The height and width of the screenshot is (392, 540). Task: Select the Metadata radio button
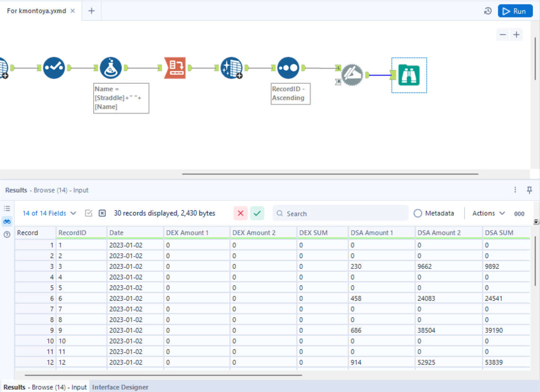[418, 213]
